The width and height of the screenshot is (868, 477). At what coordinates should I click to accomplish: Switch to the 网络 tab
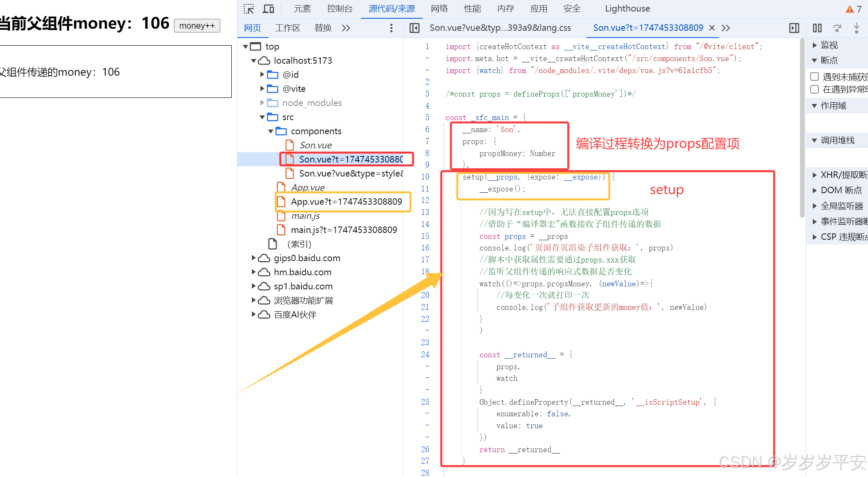click(x=439, y=9)
